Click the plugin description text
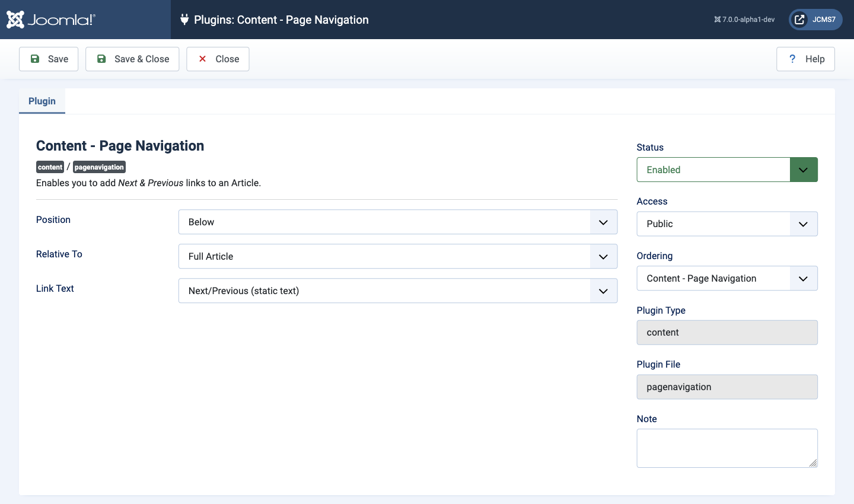 (x=148, y=183)
